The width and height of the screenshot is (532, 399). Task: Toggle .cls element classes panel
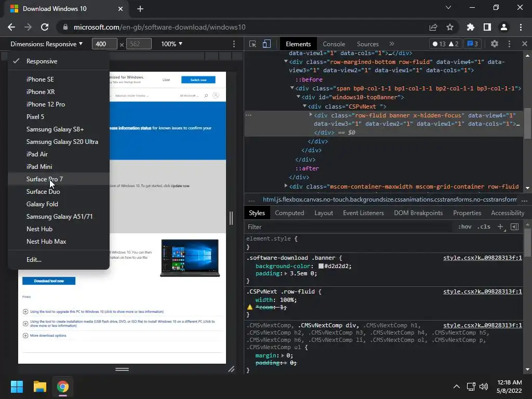[484, 227]
